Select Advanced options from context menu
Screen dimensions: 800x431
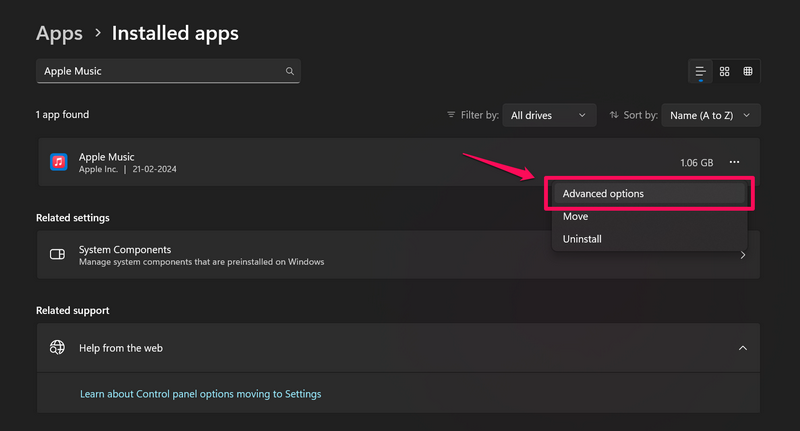click(603, 193)
